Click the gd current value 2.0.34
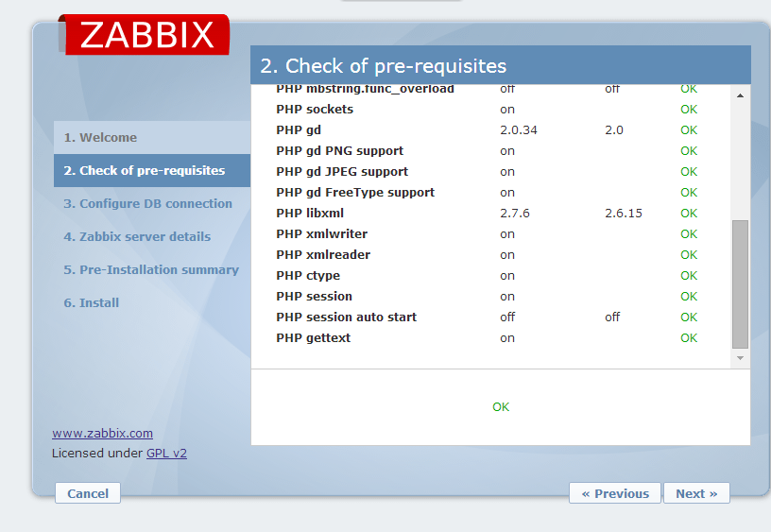Viewport: 771px width, 532px height. 519,130
